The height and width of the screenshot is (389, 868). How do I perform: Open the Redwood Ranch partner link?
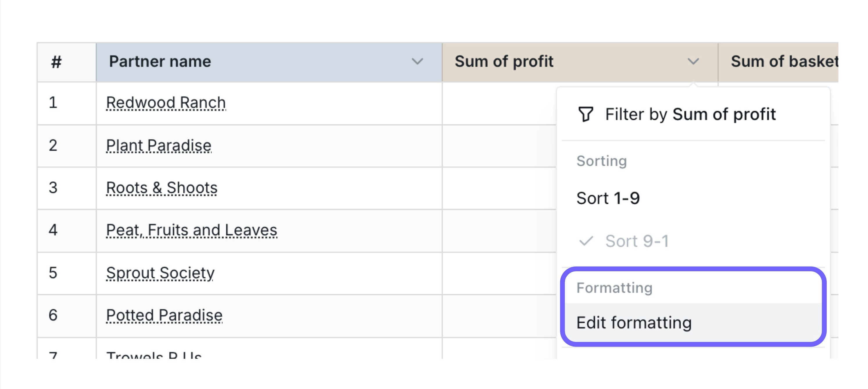tap(166, 102)
